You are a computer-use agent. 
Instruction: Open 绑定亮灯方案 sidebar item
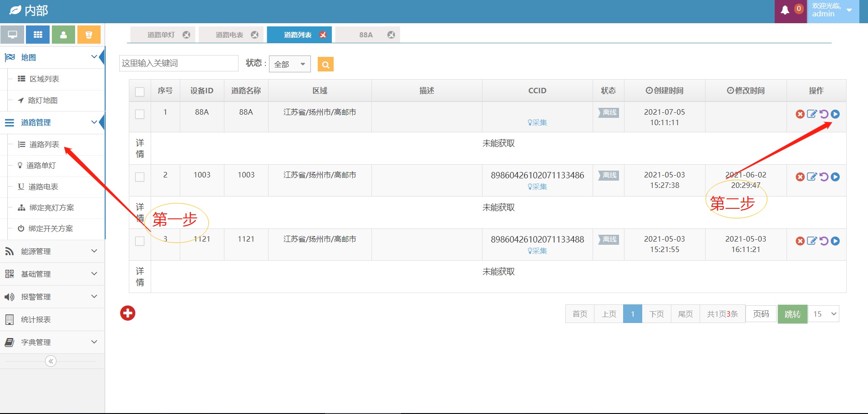51,207
